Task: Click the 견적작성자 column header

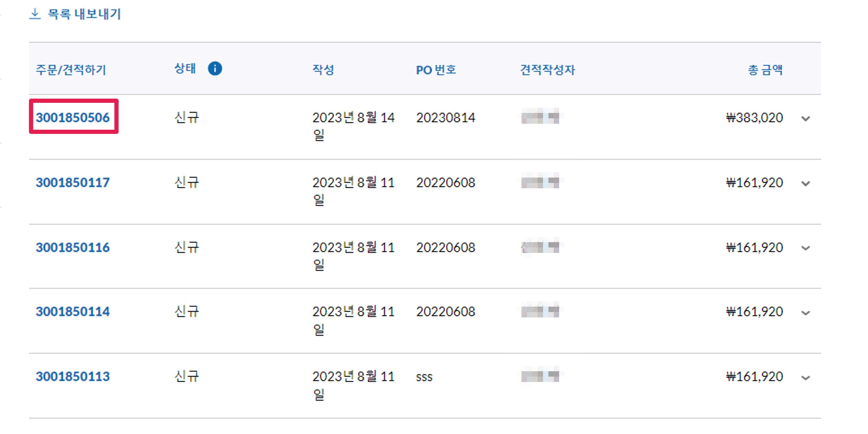Action: point(547,70)
